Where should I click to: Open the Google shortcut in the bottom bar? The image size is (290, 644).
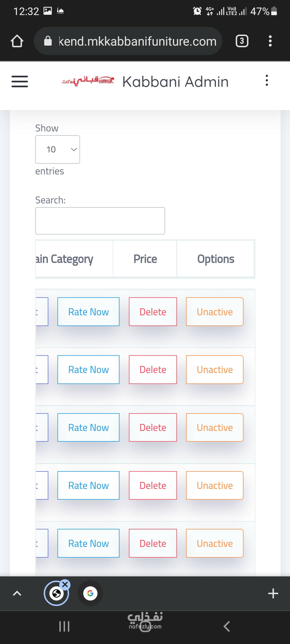click(90, 593)
